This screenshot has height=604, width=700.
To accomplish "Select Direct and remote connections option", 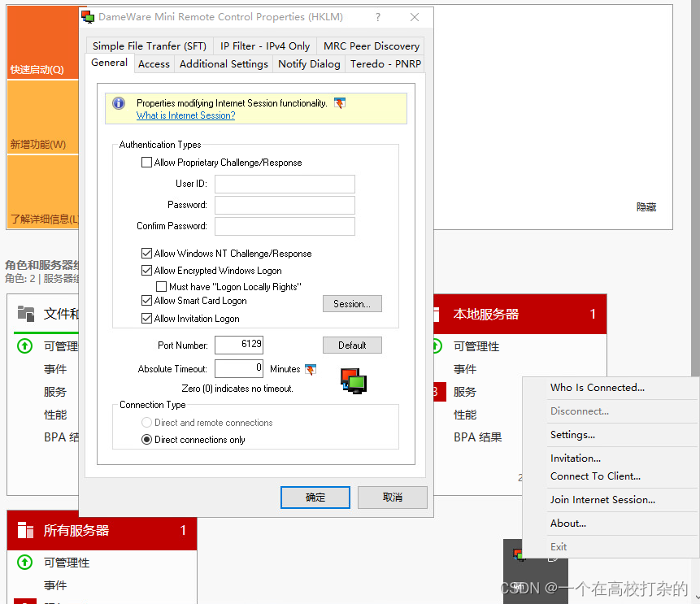I will click(146, 422).
